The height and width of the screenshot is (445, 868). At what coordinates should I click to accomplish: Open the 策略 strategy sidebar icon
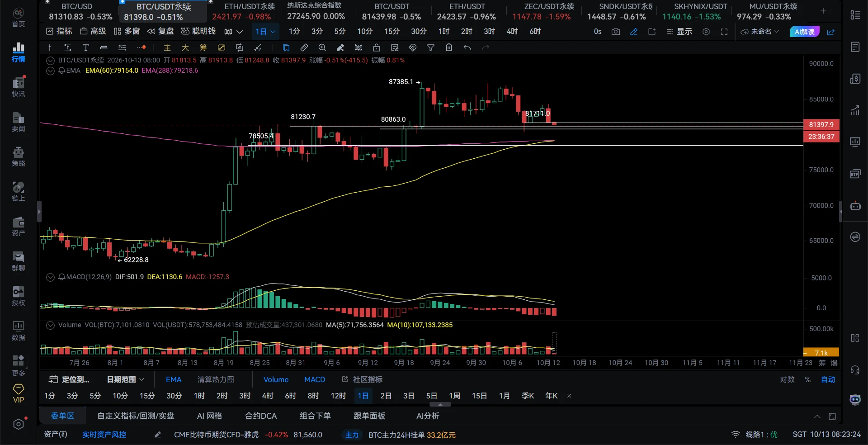(18, 156)
